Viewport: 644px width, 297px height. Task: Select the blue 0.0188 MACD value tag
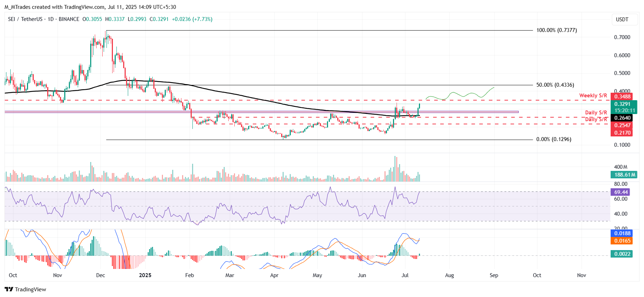622,233
